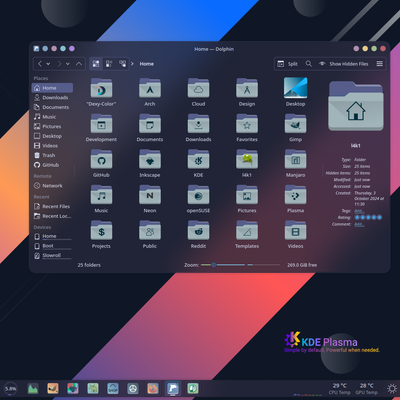This screenshot has width=400, height=400.
Task: Switch to Icons view mode
Action: [x=96, y=64]
